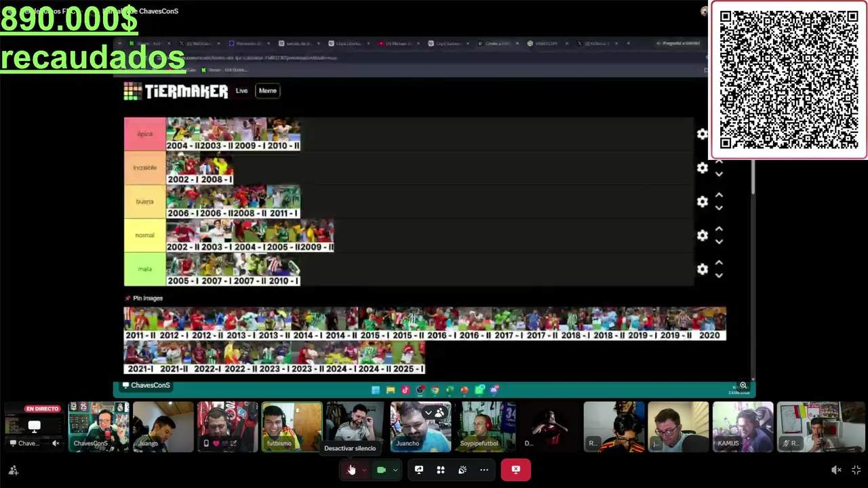The image size is (868, 488).
Task: Select the KAMUS video tile
Action: coord(743,427)
